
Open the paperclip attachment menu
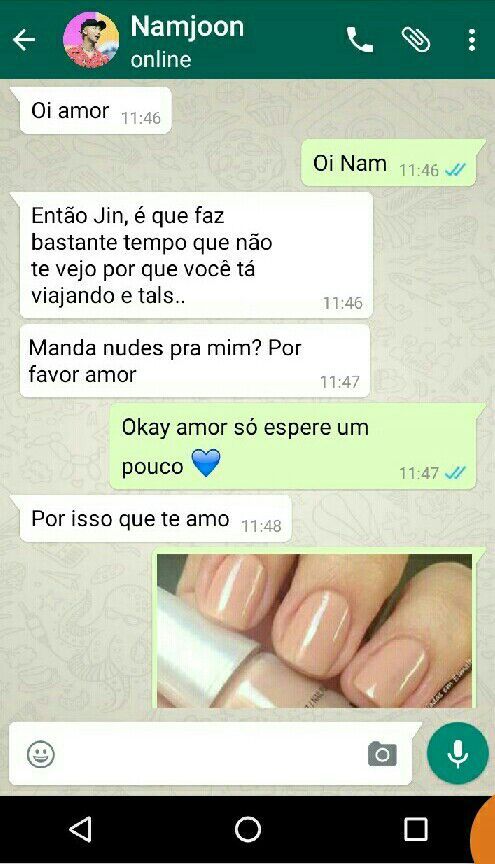coord(416,40)
